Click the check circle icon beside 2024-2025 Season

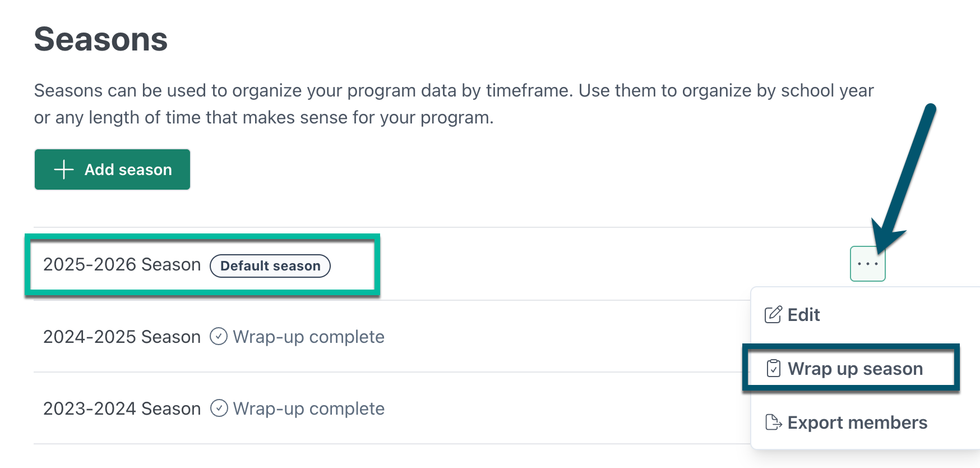(219, 337)
